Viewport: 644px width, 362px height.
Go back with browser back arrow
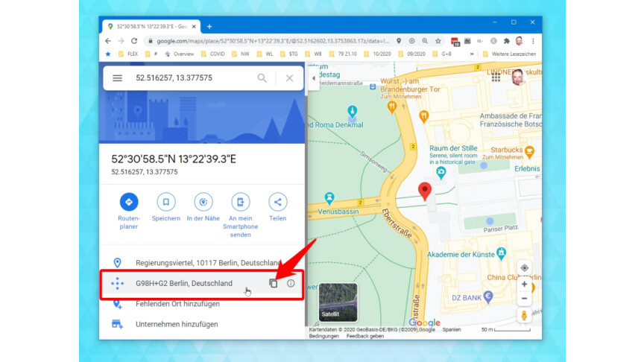pyautogui.click(x=107, y=41)
